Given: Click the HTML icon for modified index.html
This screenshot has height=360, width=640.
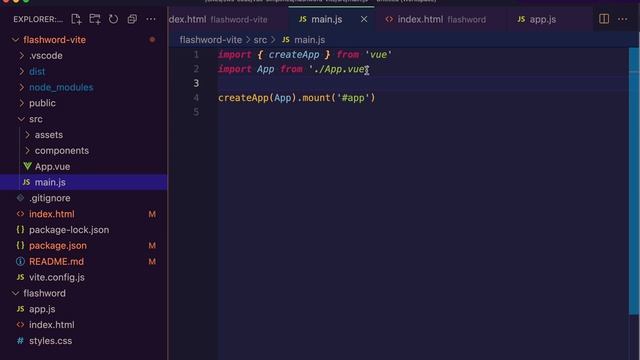Looking at the screenshot, I should click(x=20, y=214).
